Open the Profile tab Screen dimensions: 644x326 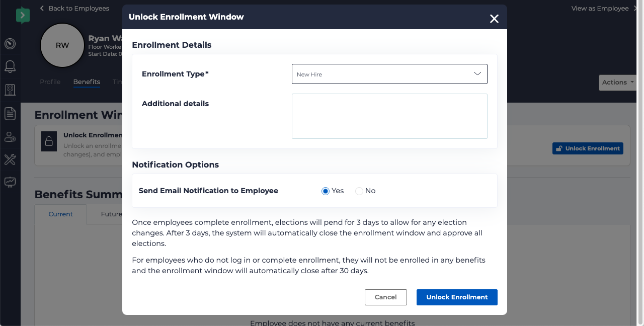click(x=50, y=81)
